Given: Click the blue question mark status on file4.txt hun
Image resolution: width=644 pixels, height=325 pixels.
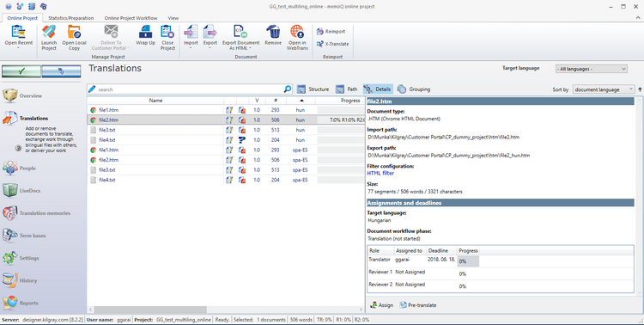Looking at the screenshot, I should (242, 140).
